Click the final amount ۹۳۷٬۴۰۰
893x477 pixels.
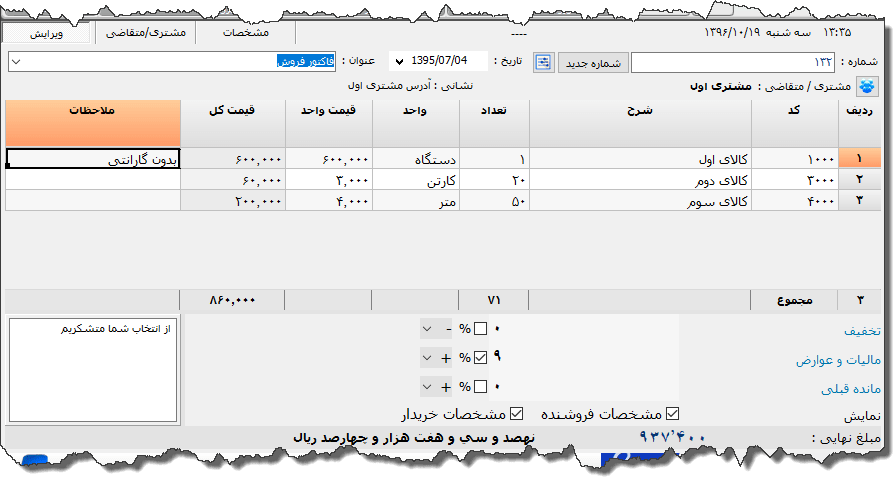click(x=672, y=437)
